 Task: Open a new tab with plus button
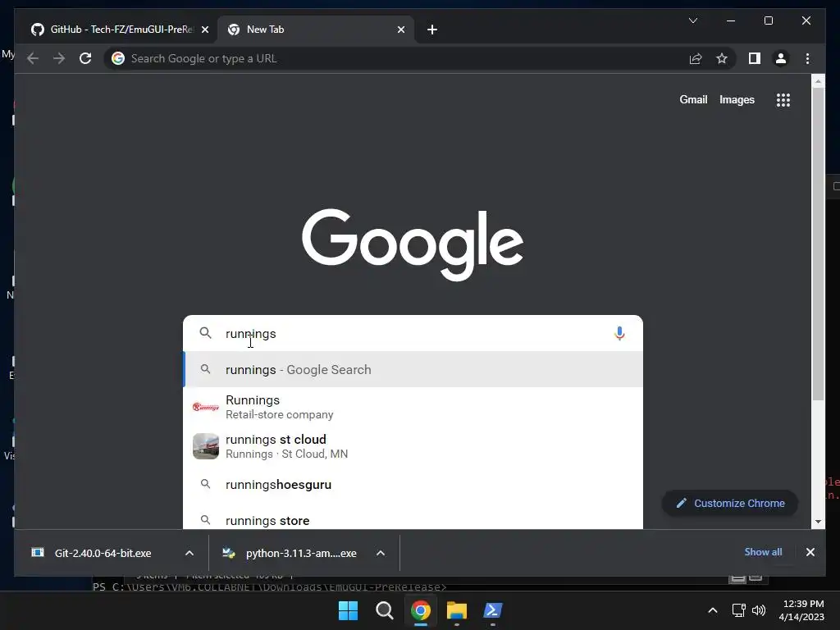(x=431, y=30)
